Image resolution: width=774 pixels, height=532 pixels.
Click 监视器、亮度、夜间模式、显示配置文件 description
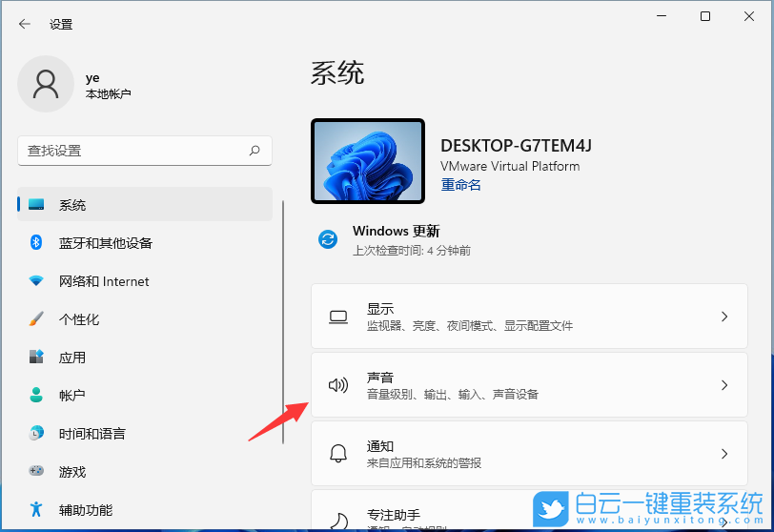pos(469,326)
